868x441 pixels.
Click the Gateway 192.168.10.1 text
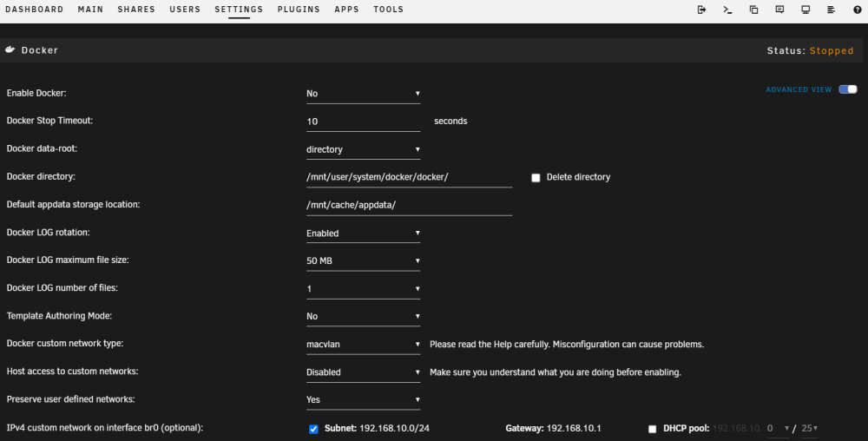(x=553, y=428)
